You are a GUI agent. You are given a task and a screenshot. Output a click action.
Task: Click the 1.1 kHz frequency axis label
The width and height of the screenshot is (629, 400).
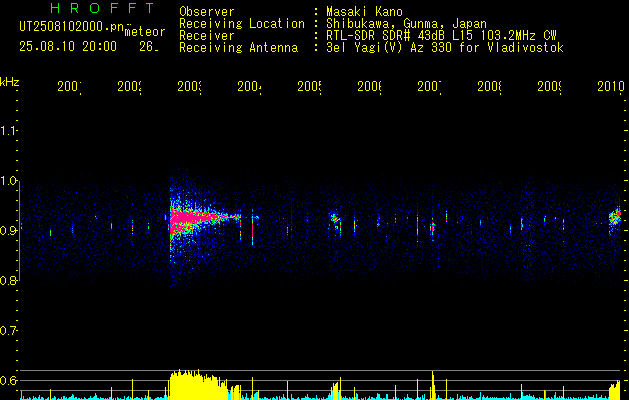click(x=8, y=130)
